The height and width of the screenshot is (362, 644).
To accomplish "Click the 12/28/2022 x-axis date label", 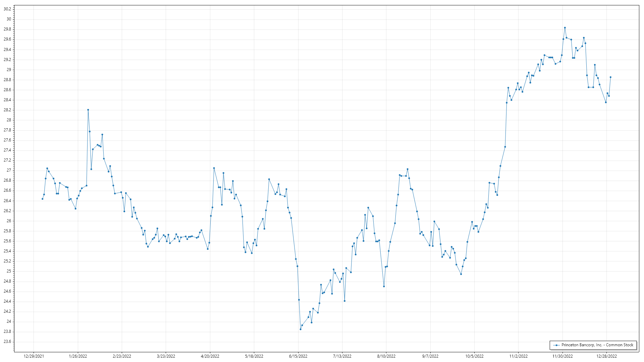I will coord(606,356).
